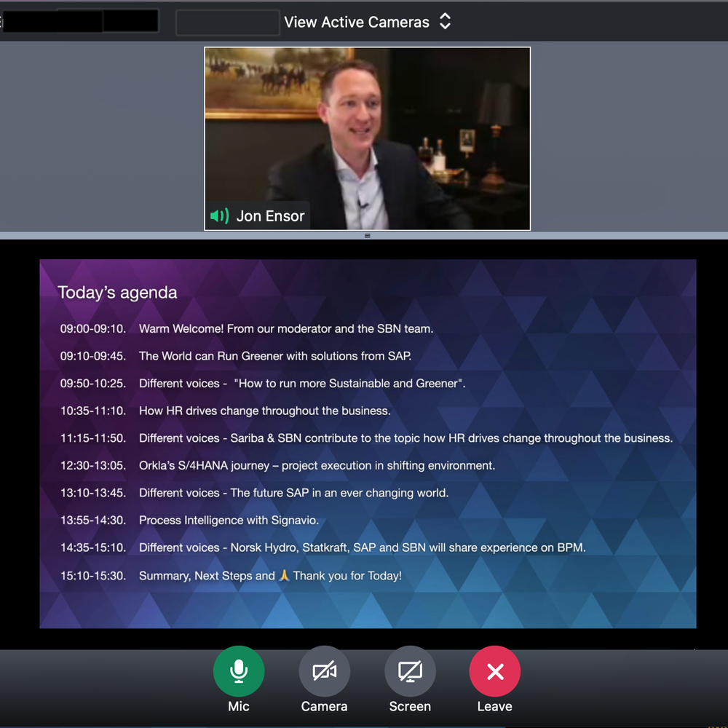This screenshot has width=728, height=728.
Task: Click the praying hands emoji in agenda
Action: click(284, 575)
